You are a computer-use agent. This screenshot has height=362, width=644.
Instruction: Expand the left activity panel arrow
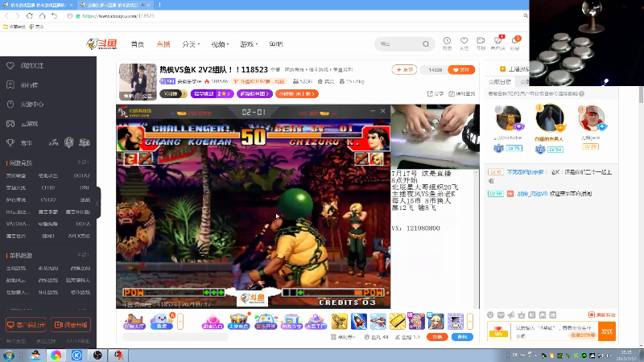[x=180, y=321]
